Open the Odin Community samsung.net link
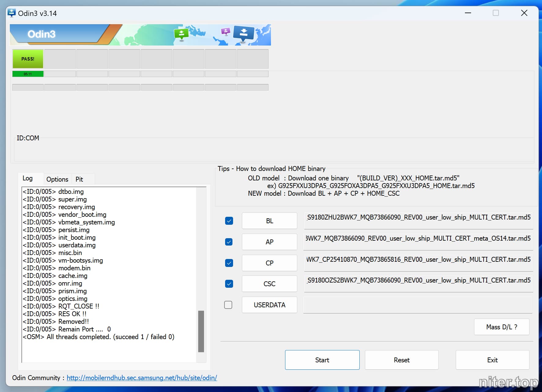542x392 pixels. pyautogui.click(x=142, y=378)
